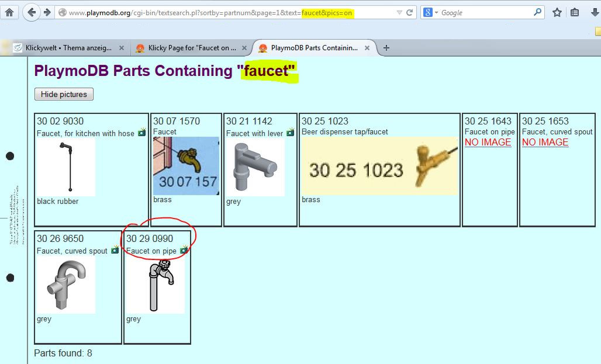Expand the URL bar history dropdown
Screen dimensions: 601x364
tap(399, 12)
